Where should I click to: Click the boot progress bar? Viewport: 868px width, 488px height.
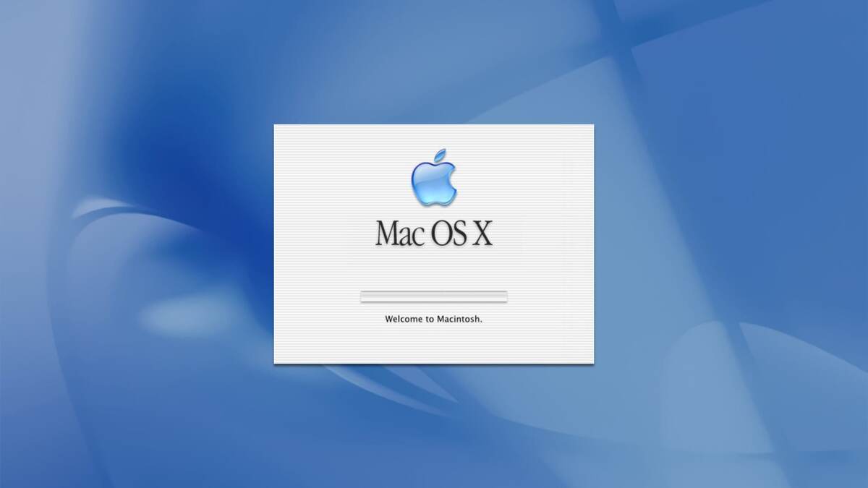coord(434,296)
